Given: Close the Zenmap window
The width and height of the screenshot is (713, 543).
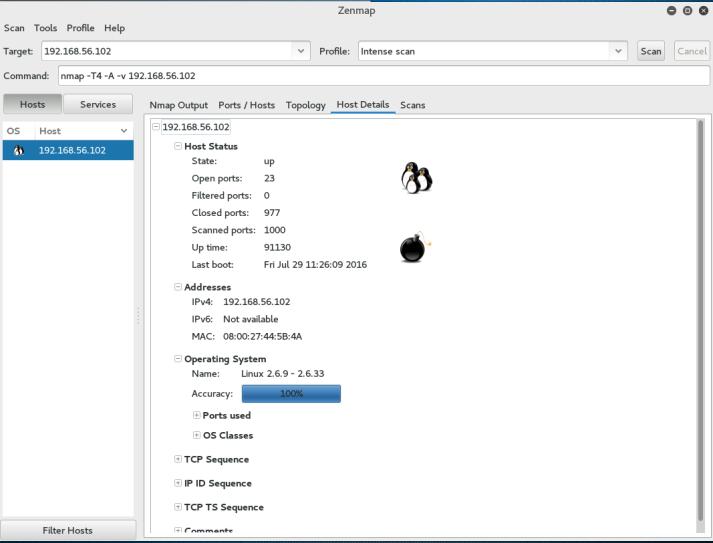Looking at the screenshot, I should (703, 10).
